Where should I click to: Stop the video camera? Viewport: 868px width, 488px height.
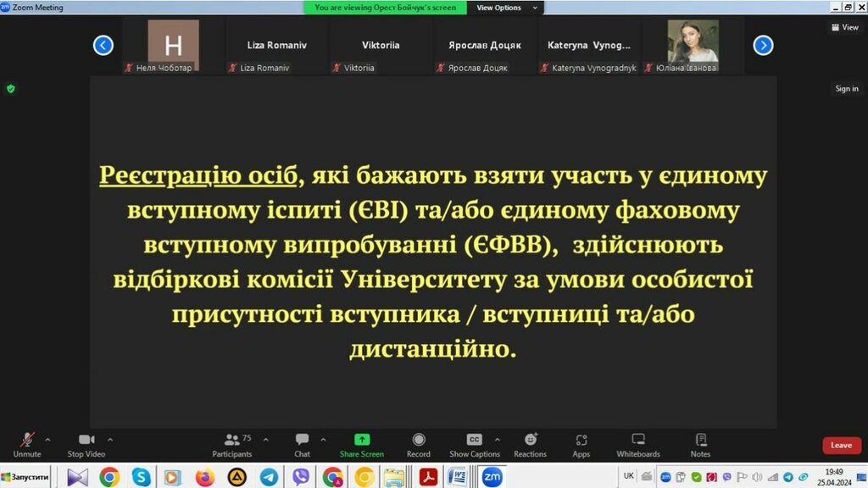(86, 443)
